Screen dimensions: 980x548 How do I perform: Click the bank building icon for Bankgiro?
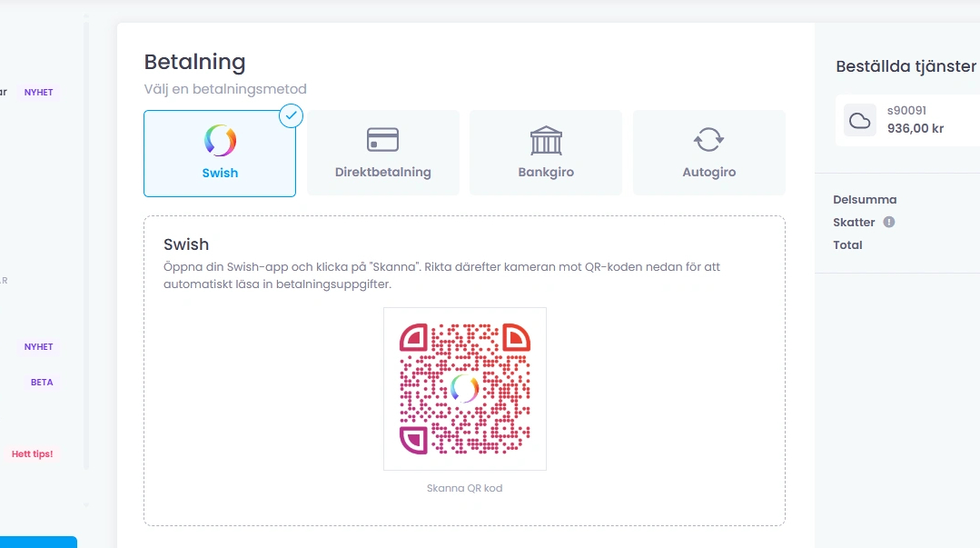coord(546,140)
